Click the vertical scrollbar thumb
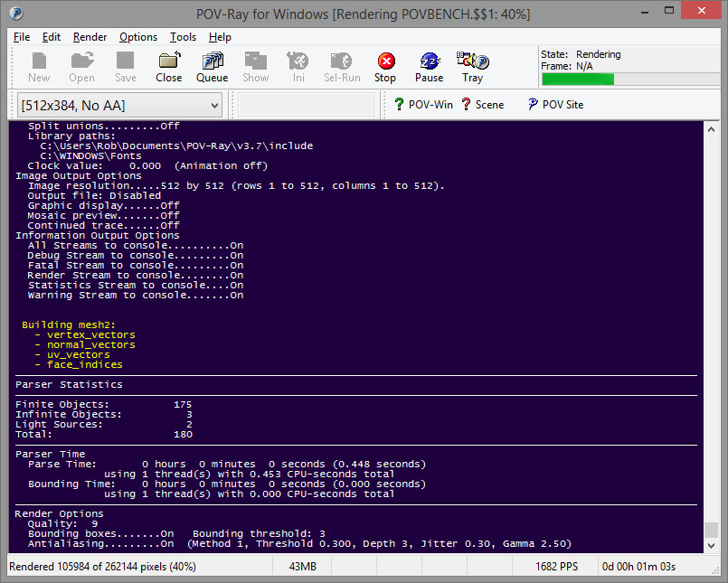 (x=711, y=530)
